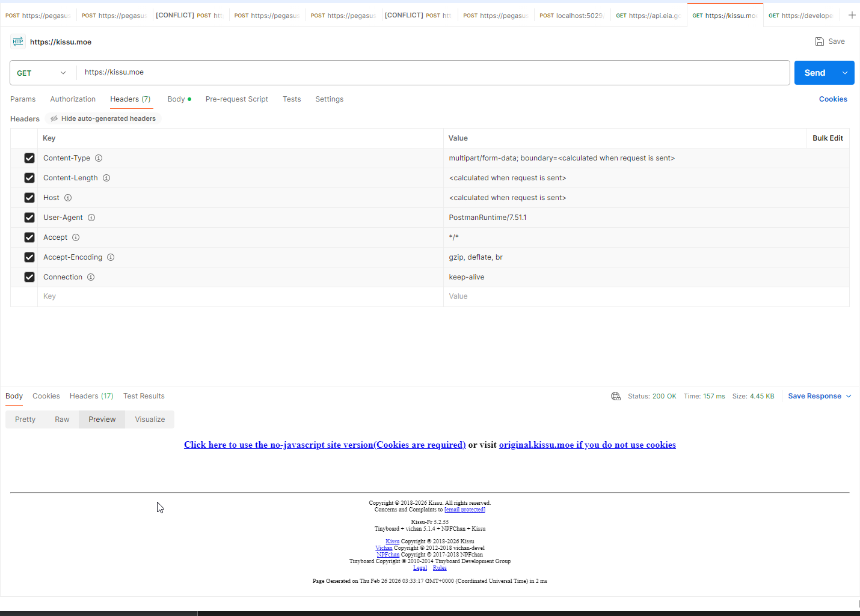Click the HTTP request icon beside the title
Image resolution: width=860 pixels, height=616 pixels.
coord(18,41)
